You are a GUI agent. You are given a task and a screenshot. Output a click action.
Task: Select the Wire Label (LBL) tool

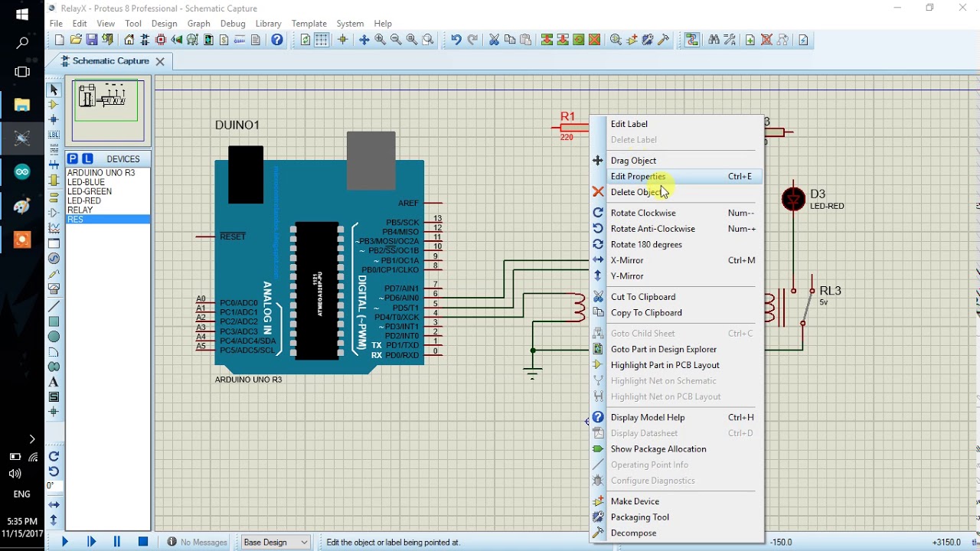pos(54,135)
